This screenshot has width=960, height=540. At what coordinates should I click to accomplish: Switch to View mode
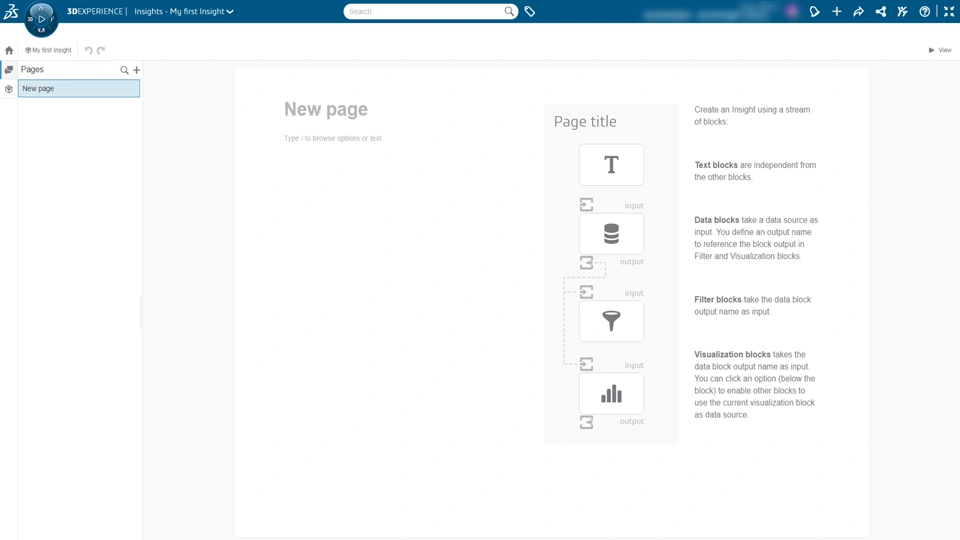coord(940,50)
